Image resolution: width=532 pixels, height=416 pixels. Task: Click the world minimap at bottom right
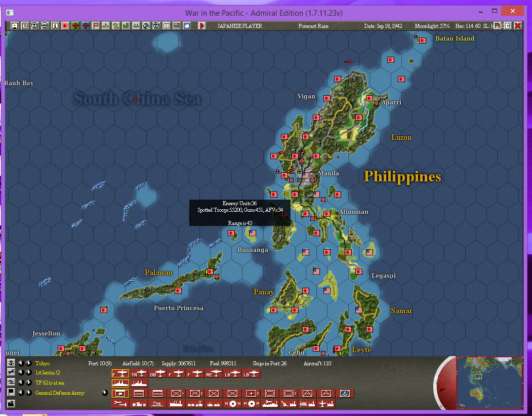click(x=489, y=383)
